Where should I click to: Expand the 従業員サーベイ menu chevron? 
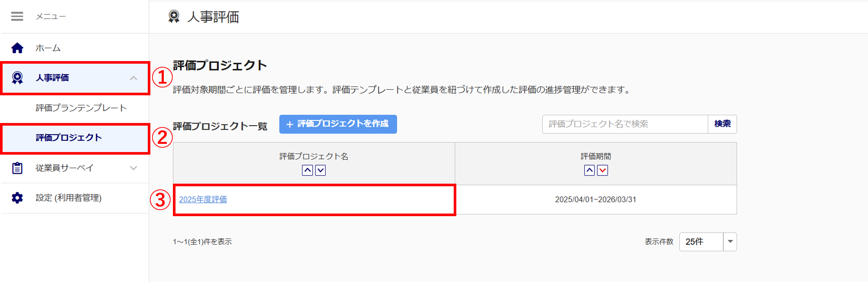pyautogui.click(x=133, y=168)
